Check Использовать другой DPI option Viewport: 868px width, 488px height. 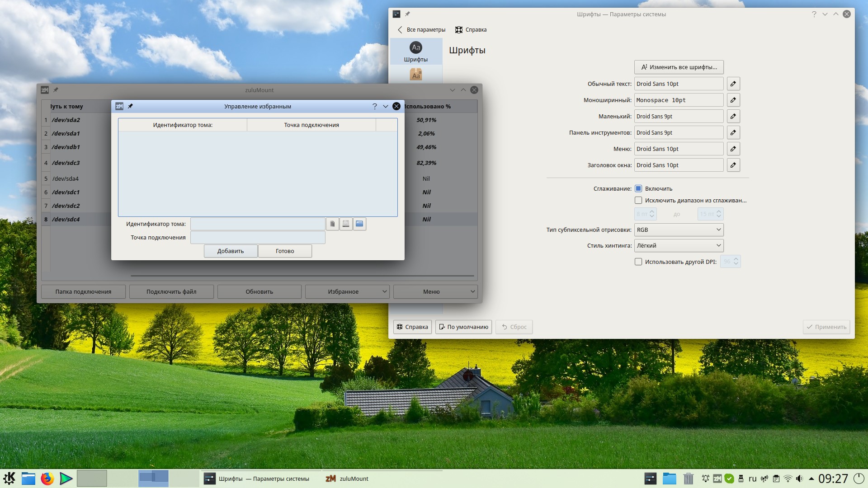[x=638, y=262]
